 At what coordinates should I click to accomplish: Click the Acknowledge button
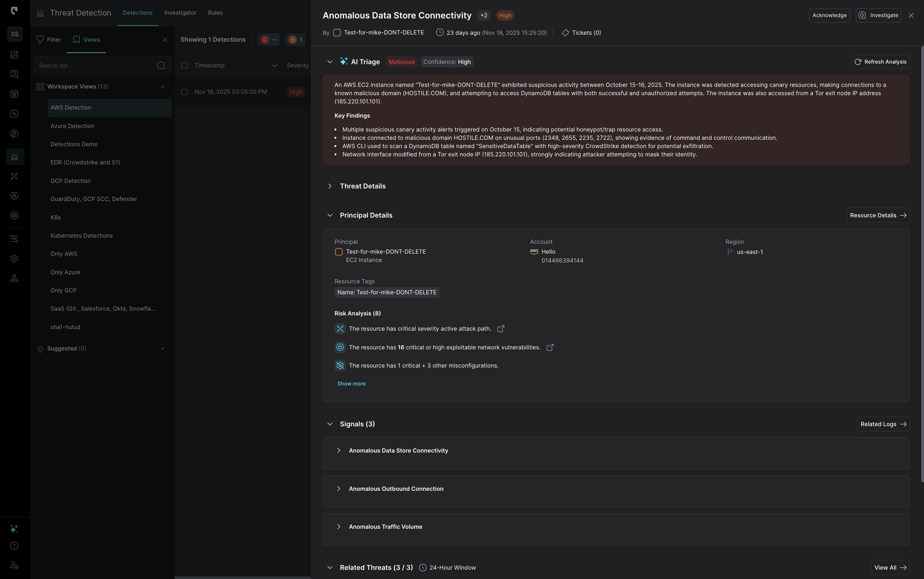[x=829, y=15]
